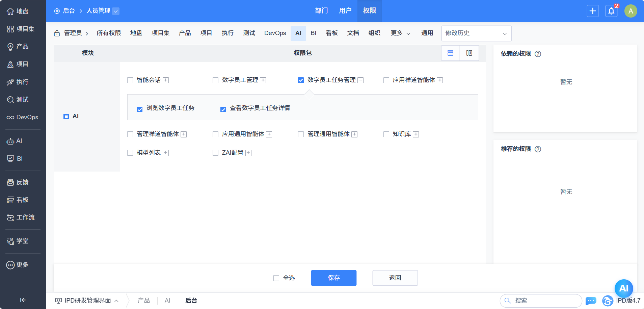Switch to column layout view icon
The height and width of the screenshot is (309, 644).
coord(469,53)
